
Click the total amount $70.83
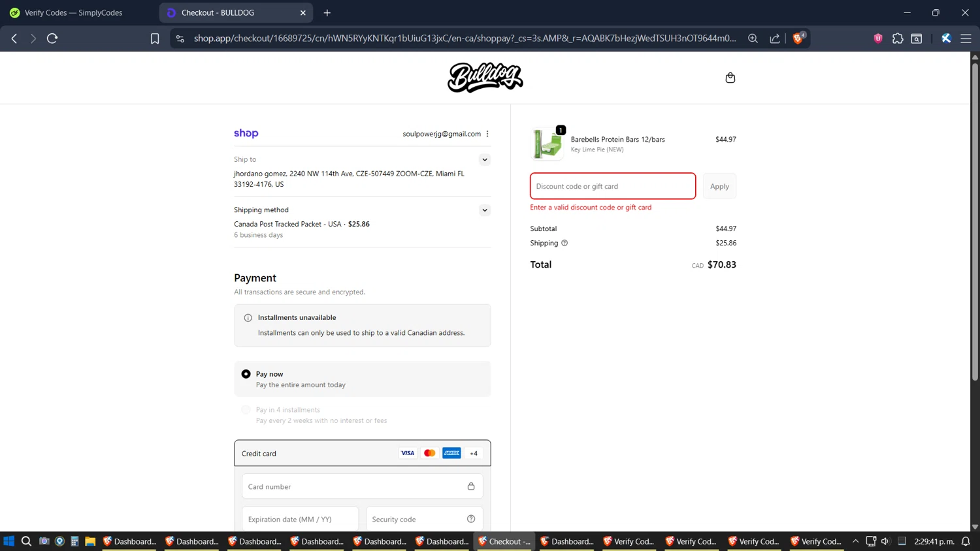(722, 264)
